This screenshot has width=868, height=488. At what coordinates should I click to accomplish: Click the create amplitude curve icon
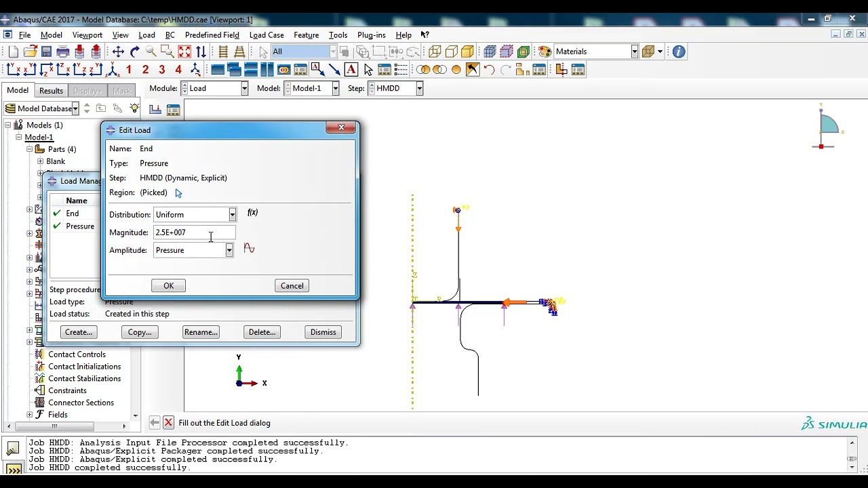pyautogui.click(x=249, y=249)
